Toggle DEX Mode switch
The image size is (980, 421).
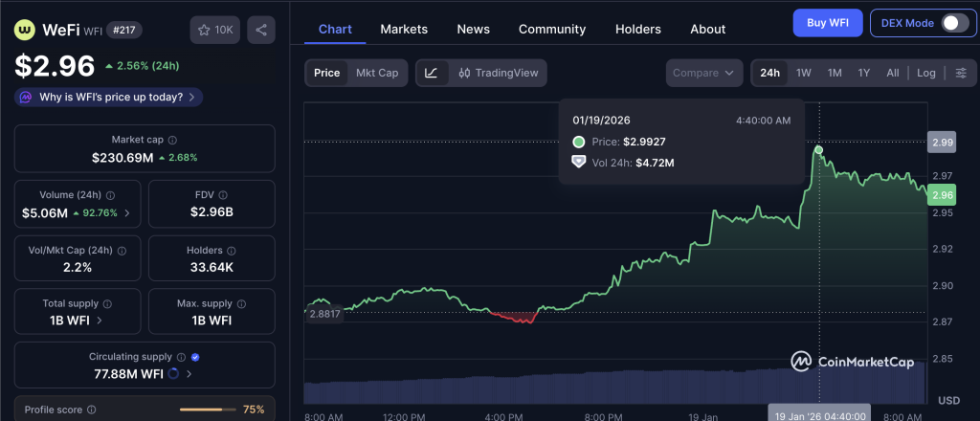coord(953,23)
